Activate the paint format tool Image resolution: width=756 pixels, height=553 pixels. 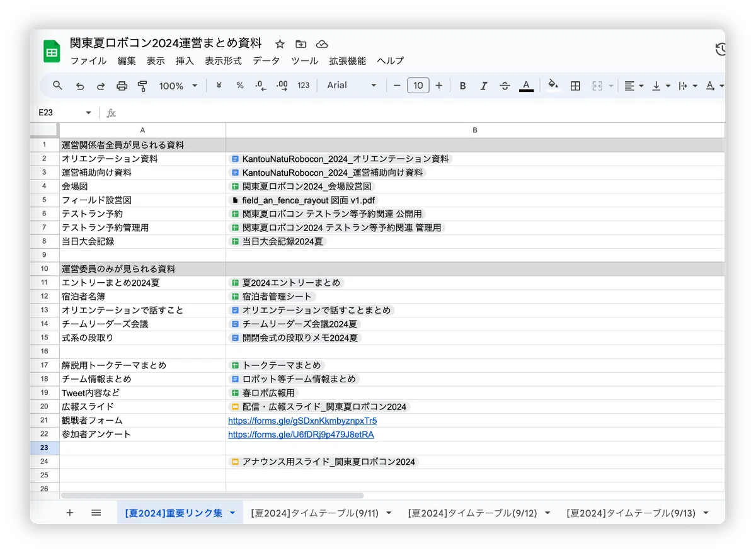(x=142, y=86)
